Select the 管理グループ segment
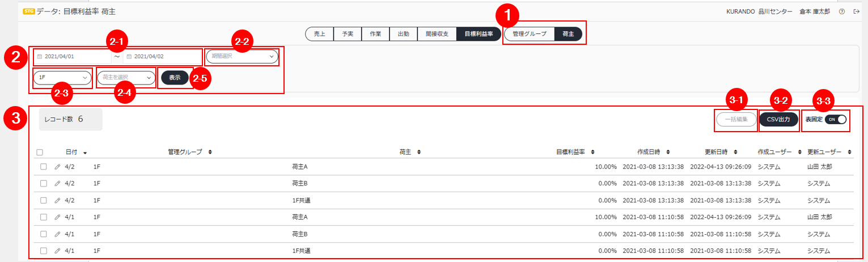This screenshot has height=262, width=868. (529, 34)
